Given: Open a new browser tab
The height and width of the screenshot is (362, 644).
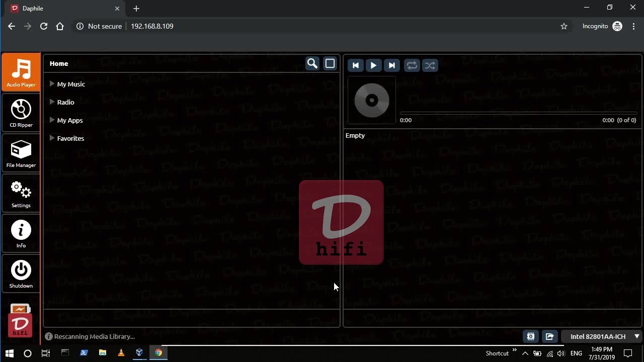Looking at the screenshot, I should click(136, 9).
